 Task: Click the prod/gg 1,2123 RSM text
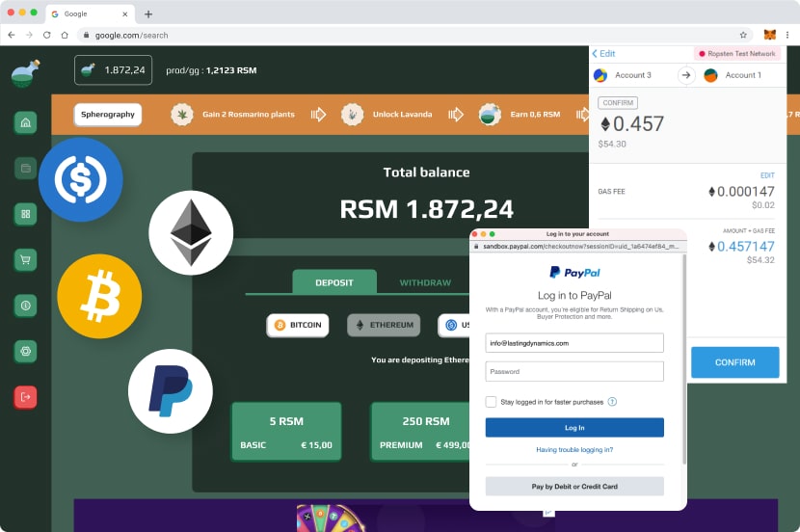(x=211, y=70)
